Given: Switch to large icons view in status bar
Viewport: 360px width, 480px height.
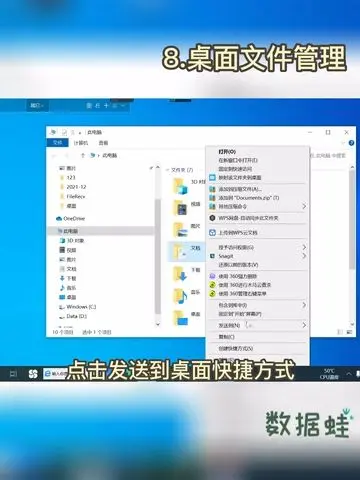Looking at the screenshot, I should pyautogui.click(x=349, y=332).
